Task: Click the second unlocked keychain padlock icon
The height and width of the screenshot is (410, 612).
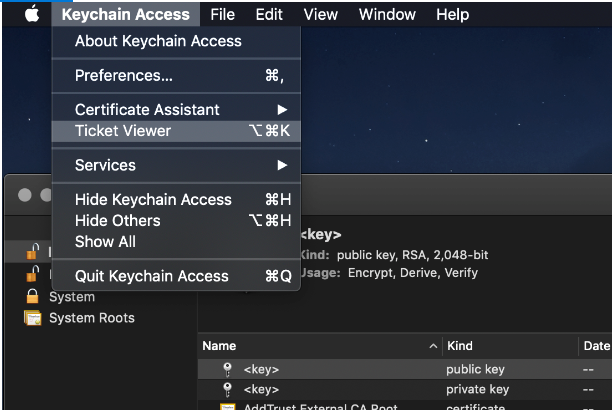Action: (x=33, y=273)
